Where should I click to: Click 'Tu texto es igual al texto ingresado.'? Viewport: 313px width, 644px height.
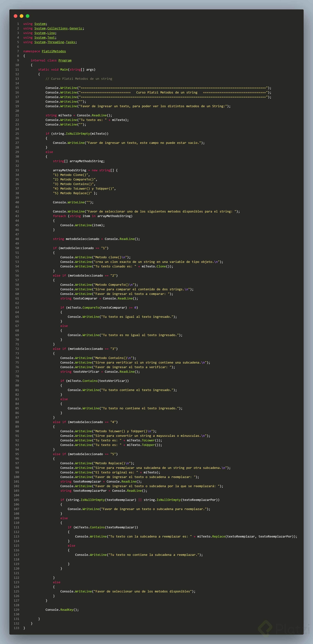click(138, 317)
